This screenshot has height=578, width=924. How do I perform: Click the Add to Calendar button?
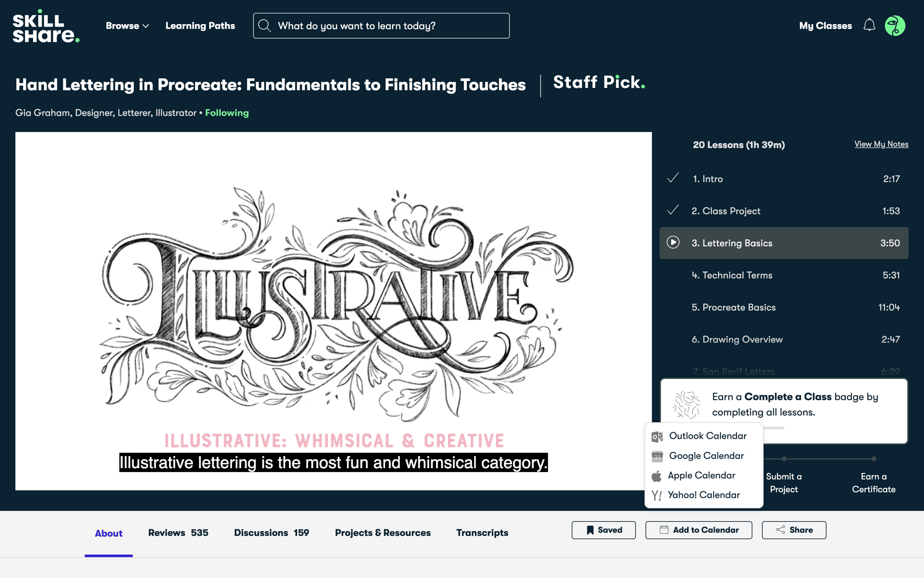tap(699, 530)
